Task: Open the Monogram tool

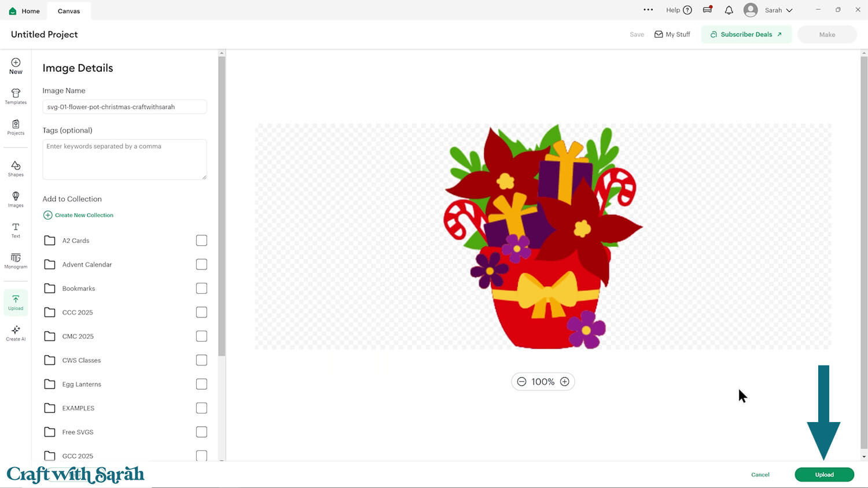Action: pyautogui.click(x=16, y=261)
